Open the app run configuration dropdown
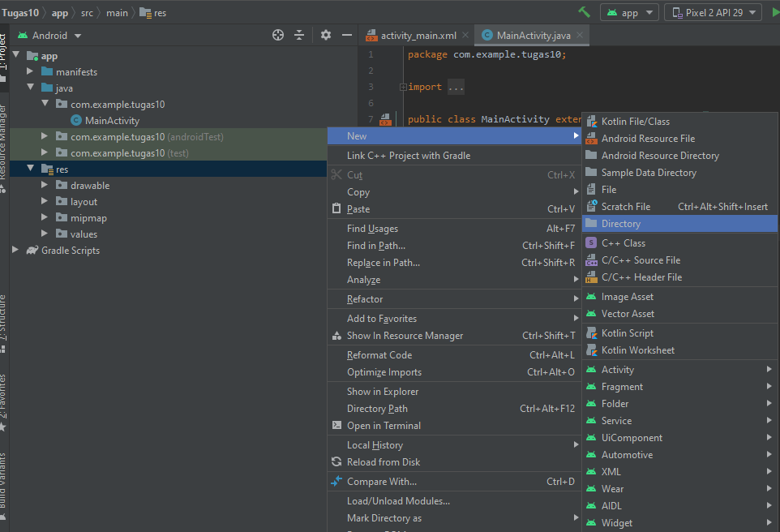 click(629, 12)
